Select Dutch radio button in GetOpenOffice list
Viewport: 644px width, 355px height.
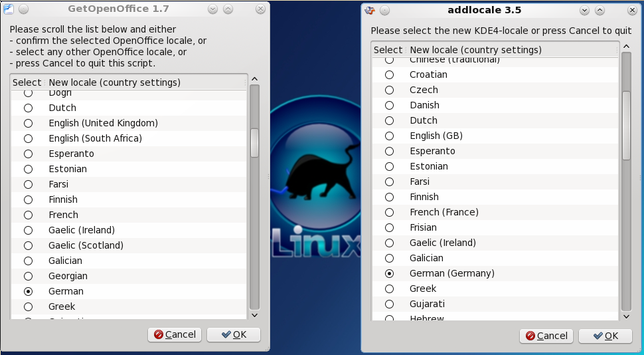pos(28,108)
